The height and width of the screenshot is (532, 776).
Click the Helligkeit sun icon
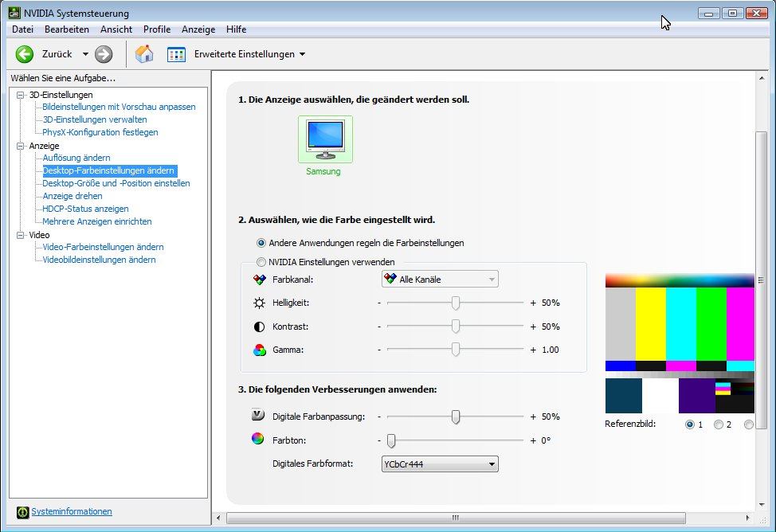(x=259, y=303)
